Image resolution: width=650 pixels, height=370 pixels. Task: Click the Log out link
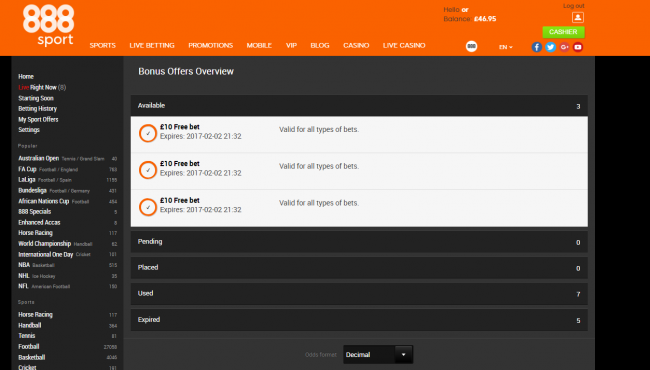[574, 6]
